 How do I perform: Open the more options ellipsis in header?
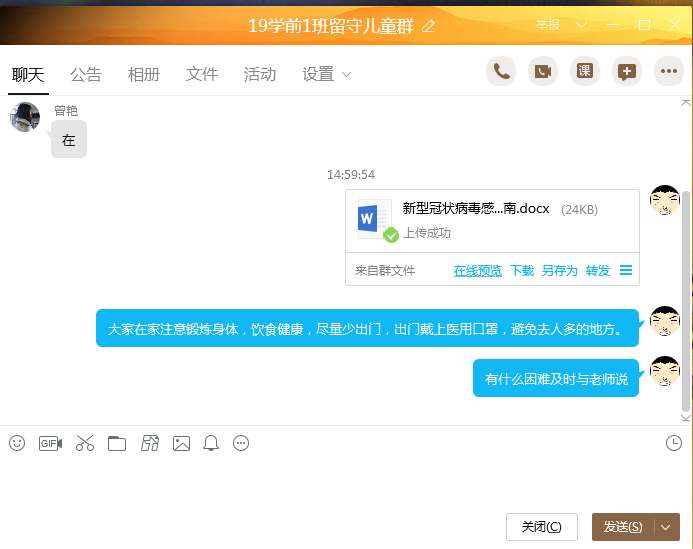[669, 71]
